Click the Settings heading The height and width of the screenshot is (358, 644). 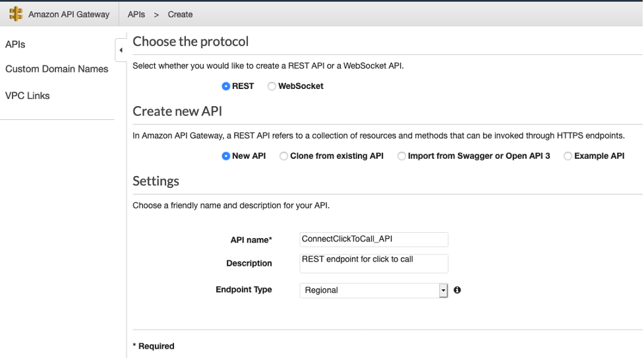[x=156, y=181]
